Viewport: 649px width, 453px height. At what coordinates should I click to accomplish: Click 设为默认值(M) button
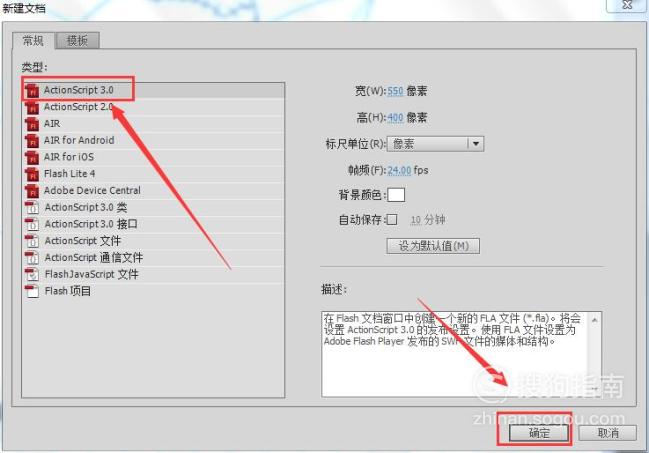433,246
